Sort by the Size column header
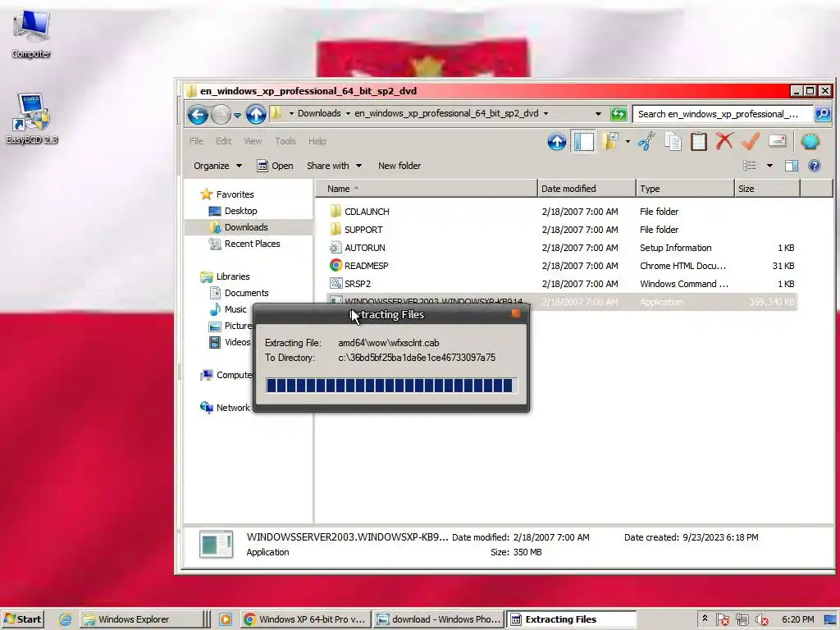This screenshot has width=840, height=630. pos(767,189)
